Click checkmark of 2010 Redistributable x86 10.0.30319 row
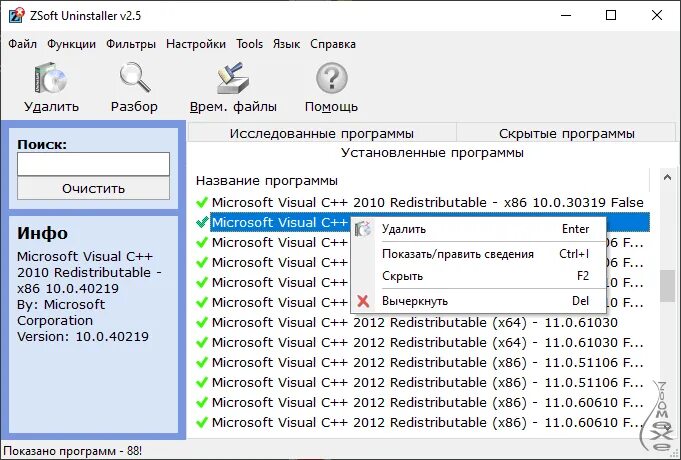Screen dimensions: 681x460 pyautogui.click(x=202, y=202)
